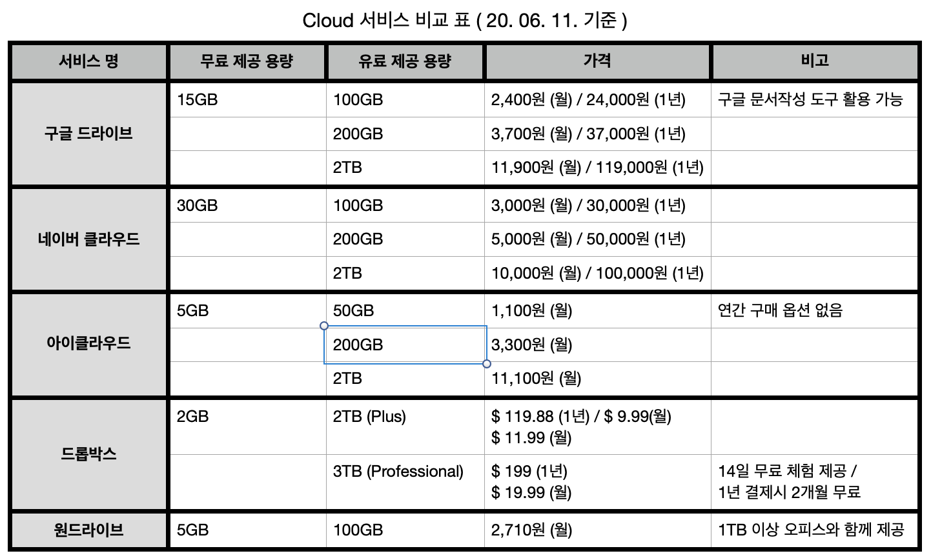Select 원드라이브's '5GB' free capacity cell
931x560 pixels.
247,530
